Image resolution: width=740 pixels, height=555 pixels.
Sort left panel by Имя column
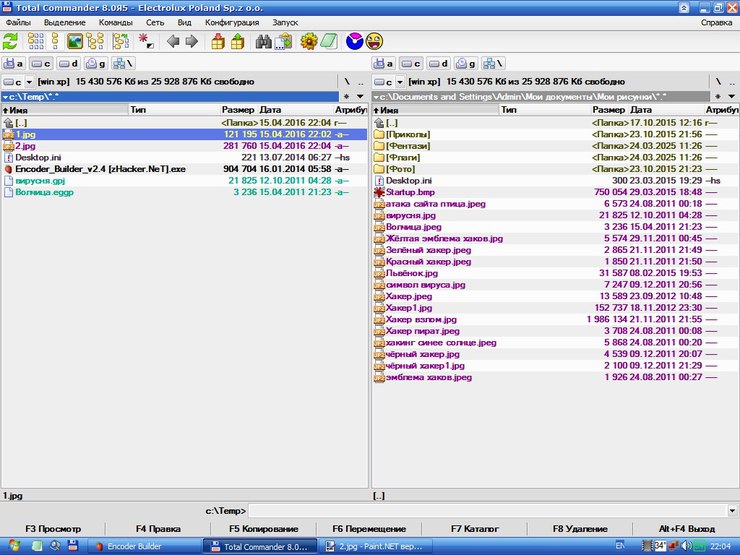tap(65, 110)
